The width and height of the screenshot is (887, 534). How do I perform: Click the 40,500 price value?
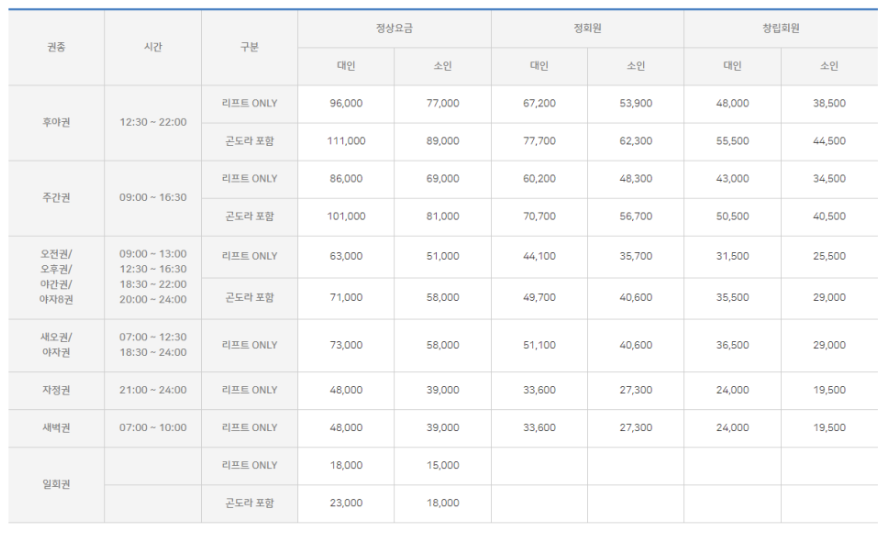[829, 217]
